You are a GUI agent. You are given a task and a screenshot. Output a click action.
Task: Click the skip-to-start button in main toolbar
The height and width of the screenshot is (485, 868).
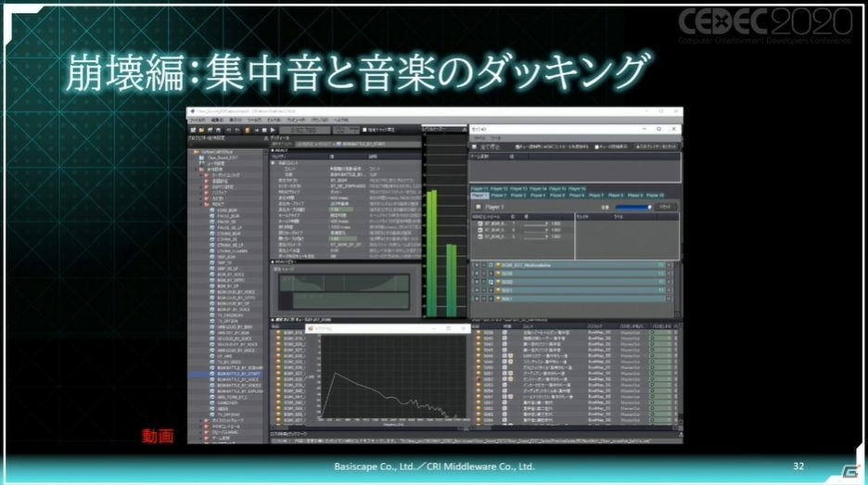point(256,130)
